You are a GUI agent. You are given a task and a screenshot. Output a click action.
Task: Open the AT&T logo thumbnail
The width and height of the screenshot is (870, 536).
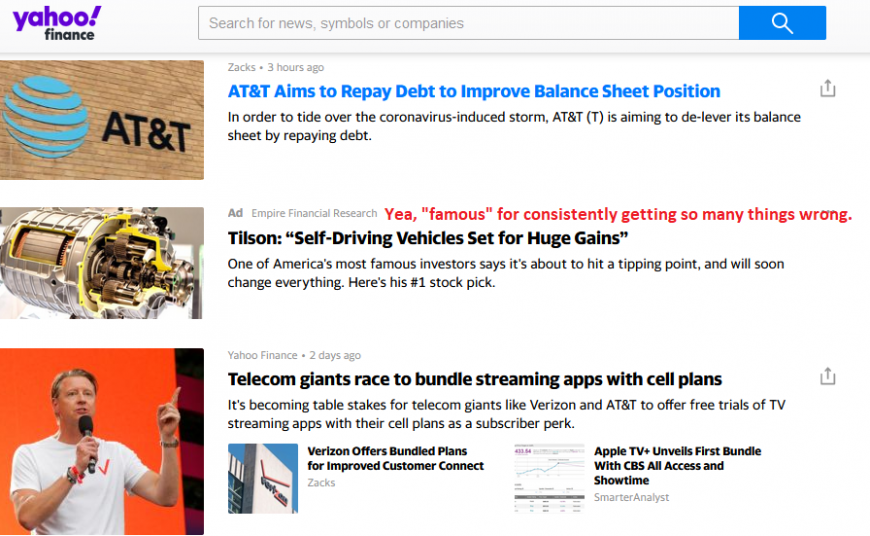point(102,120)
